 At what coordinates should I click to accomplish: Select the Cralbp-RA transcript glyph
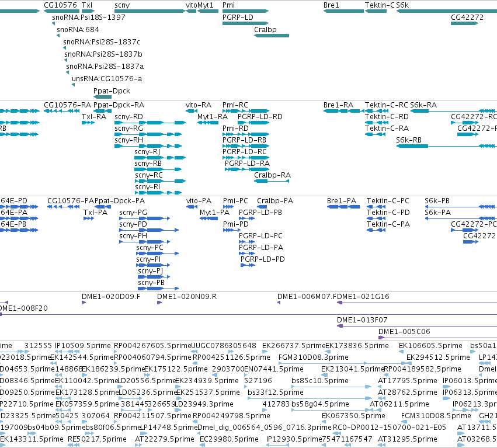pyautogui.click(x=272, y=181)
